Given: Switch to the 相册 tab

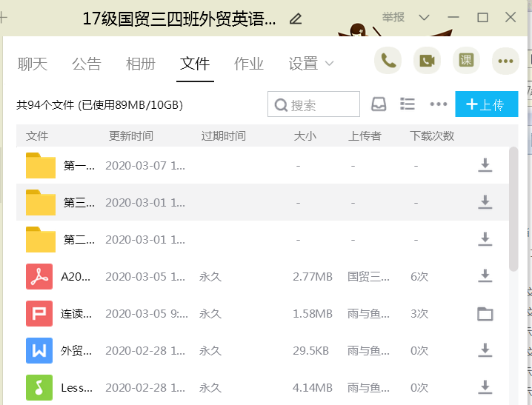Looking at the screenshot, I should [x=141, y=64].
